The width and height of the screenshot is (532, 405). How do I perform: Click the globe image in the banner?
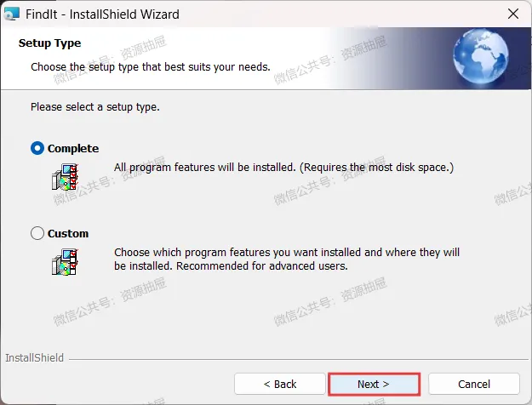tap(480, 56)
